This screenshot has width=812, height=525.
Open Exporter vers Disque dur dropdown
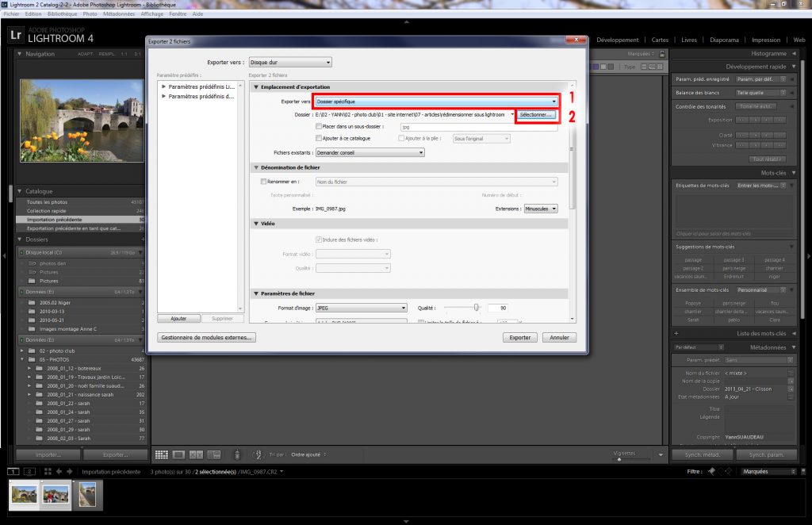coord(290,62)
